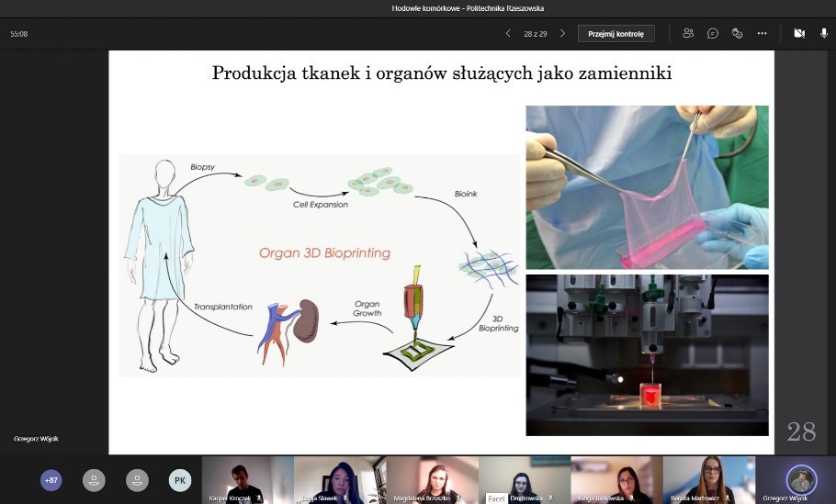836x504 pixels.
Task: Expand the +87 additional participants list
Action: tap(51, 480)
